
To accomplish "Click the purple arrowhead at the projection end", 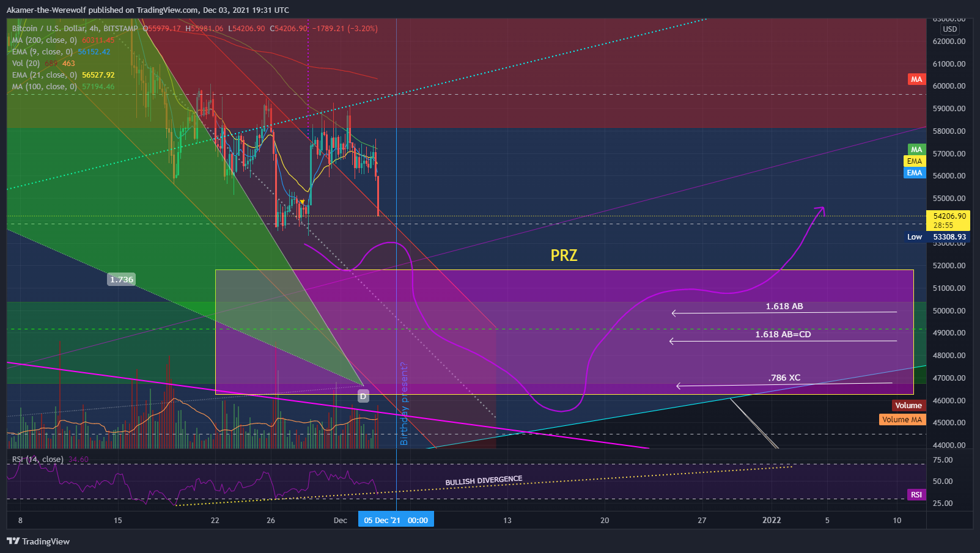I will tap(821, 211).
